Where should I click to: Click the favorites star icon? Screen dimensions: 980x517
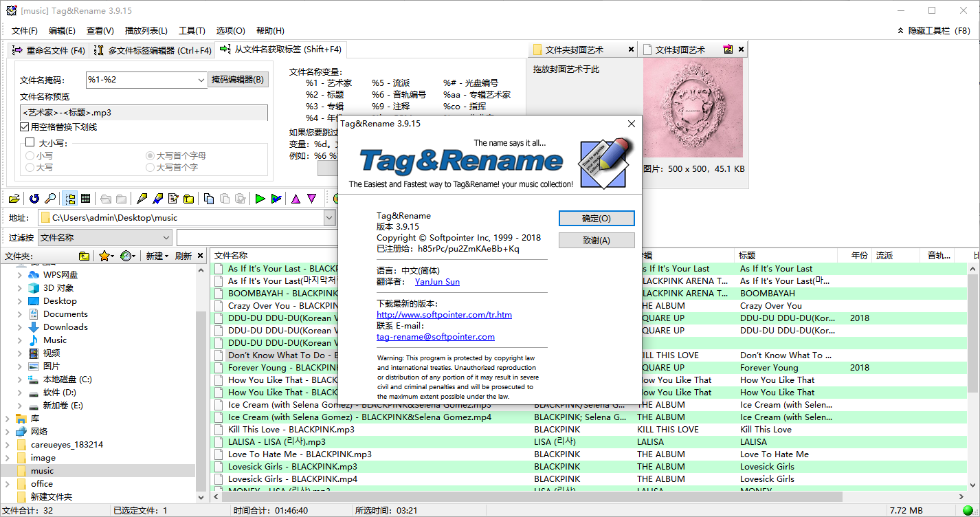coord(104,256)
